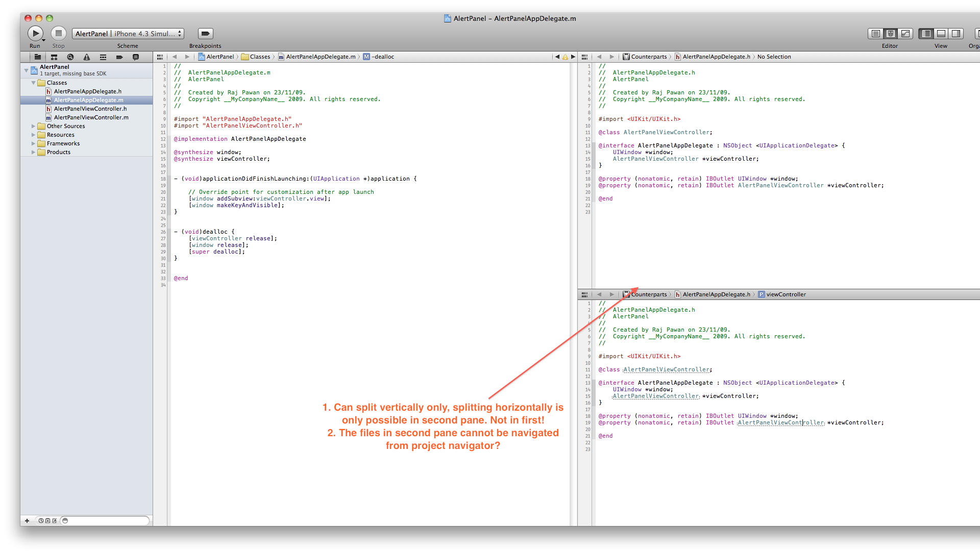Show the Project navigator folder icon
980x551 pixels.
pos(38,57)
